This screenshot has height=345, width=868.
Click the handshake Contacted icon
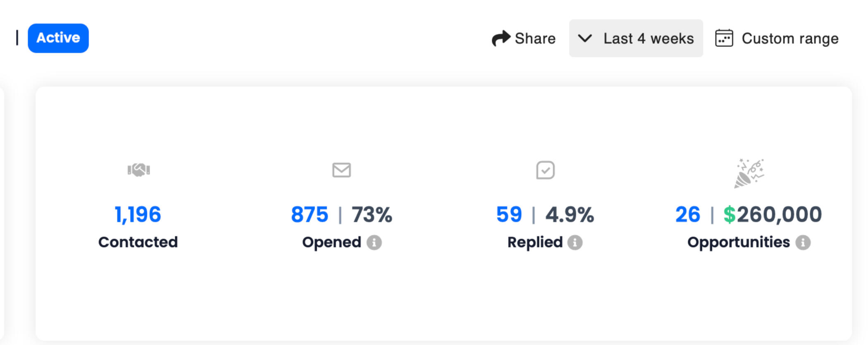139,170
